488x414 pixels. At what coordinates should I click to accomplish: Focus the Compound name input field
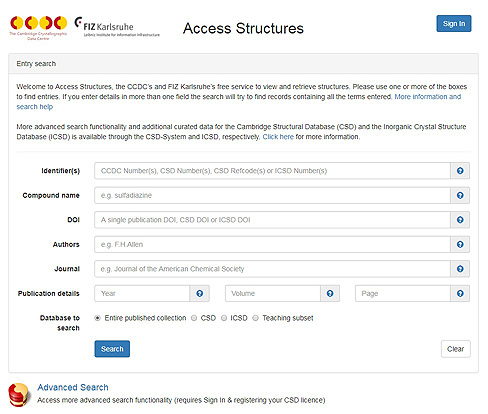272,195
